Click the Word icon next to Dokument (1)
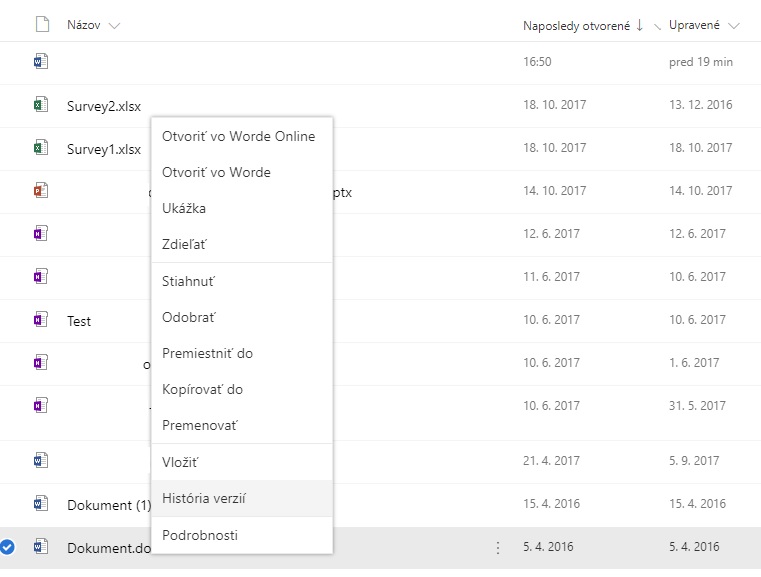This screenshot has width=761, height=577. [x=41, y=503]
